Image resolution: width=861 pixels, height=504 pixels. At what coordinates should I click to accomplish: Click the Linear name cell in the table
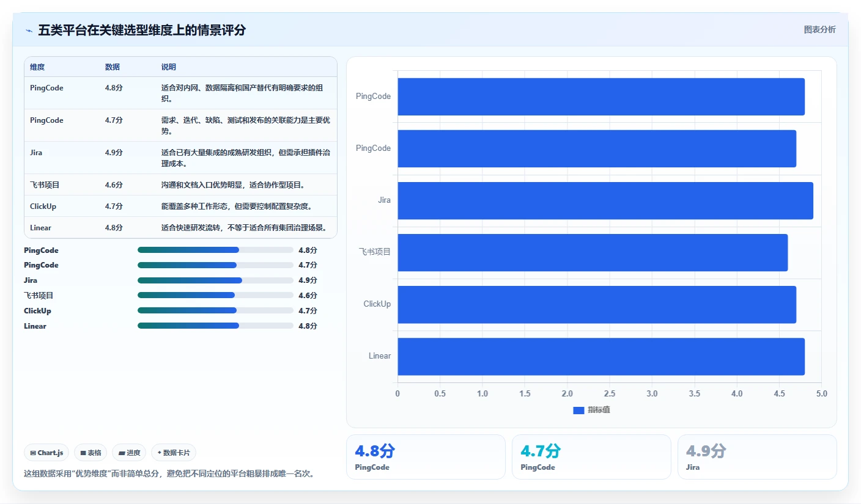click(40, 228)
